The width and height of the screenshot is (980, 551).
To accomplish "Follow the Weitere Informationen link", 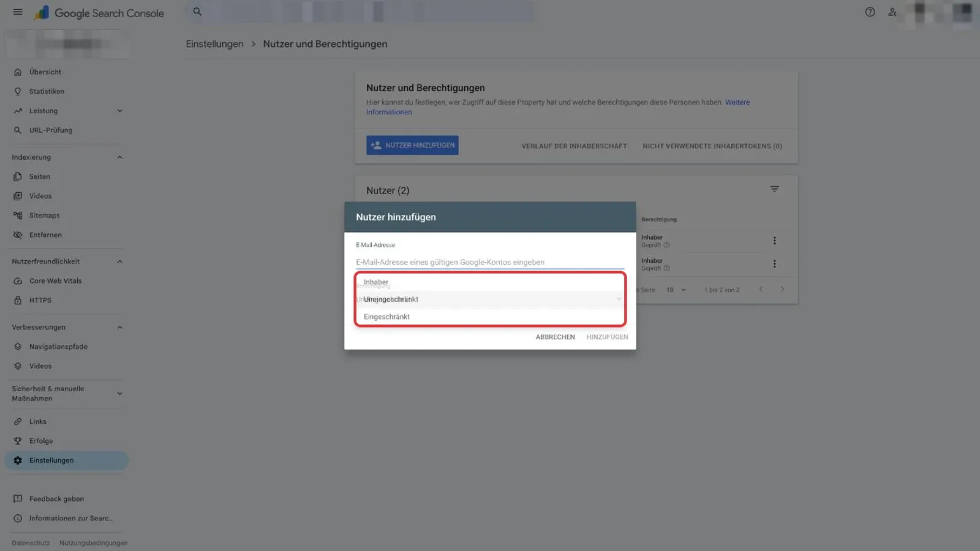I will pos(737,102).
